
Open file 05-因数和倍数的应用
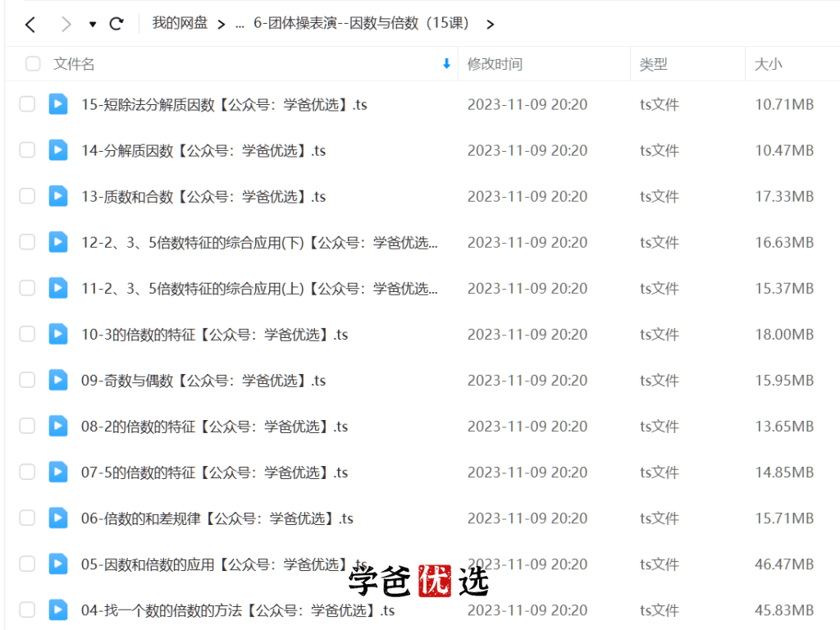pyautogui.click(x=224, y=564)
